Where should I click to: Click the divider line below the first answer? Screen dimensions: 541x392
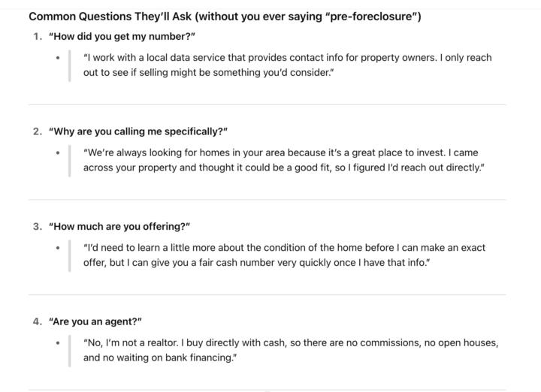click(x=267, y=104)
